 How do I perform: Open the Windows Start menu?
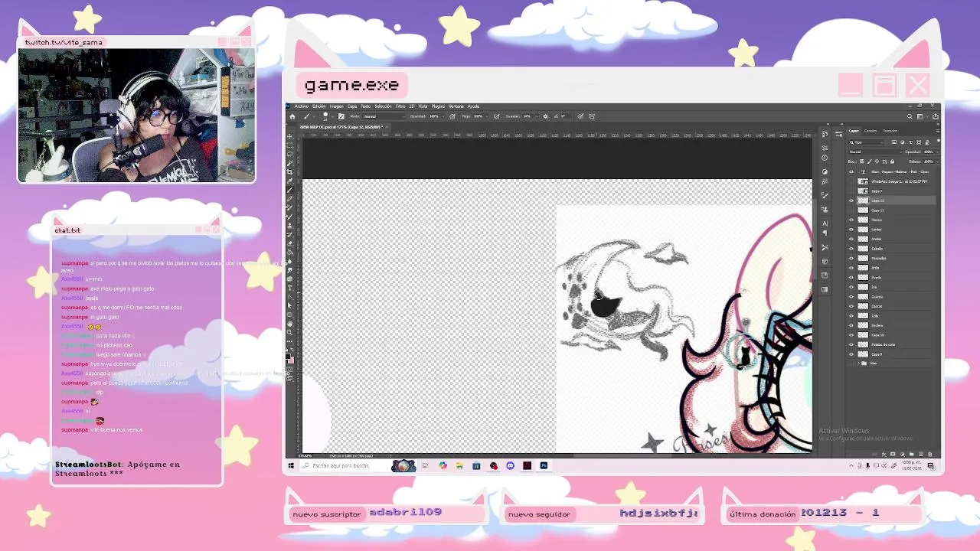[291, 465]
